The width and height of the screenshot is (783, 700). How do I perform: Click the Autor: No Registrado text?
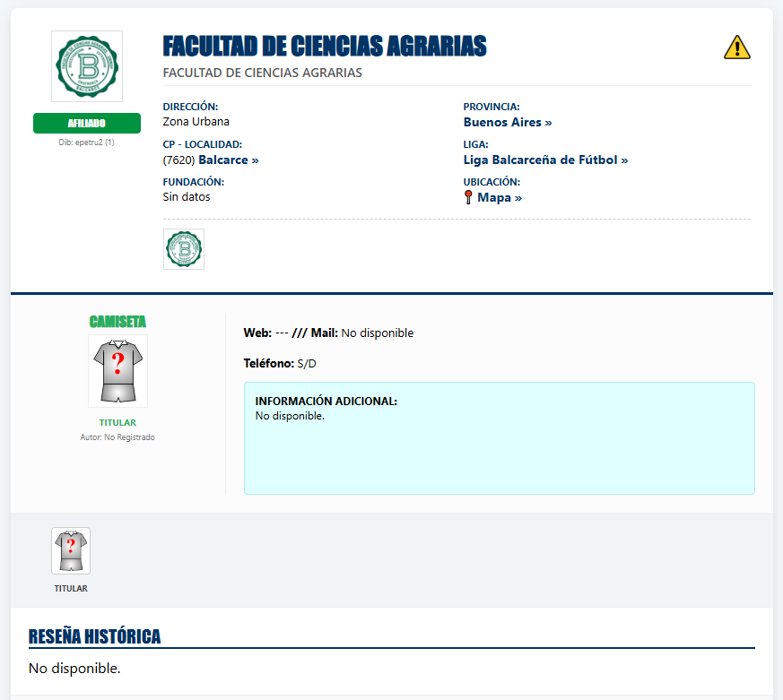(x=117, y=437)
